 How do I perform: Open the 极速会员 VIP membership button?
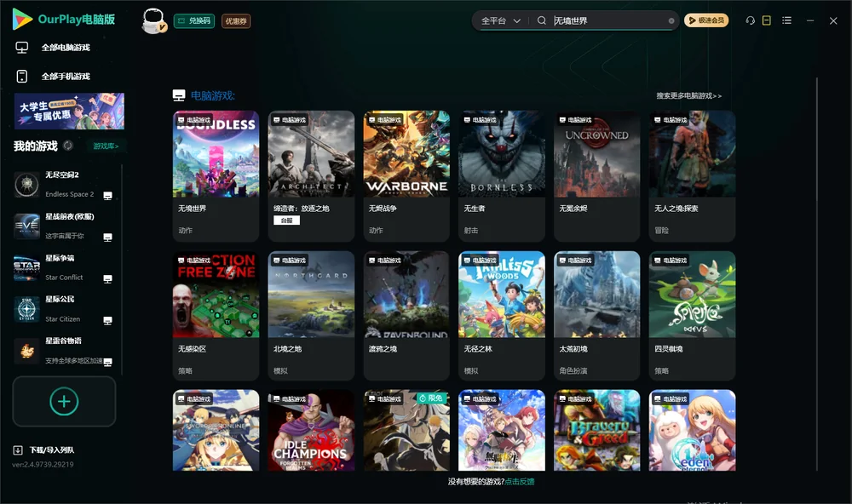(705, 20)
